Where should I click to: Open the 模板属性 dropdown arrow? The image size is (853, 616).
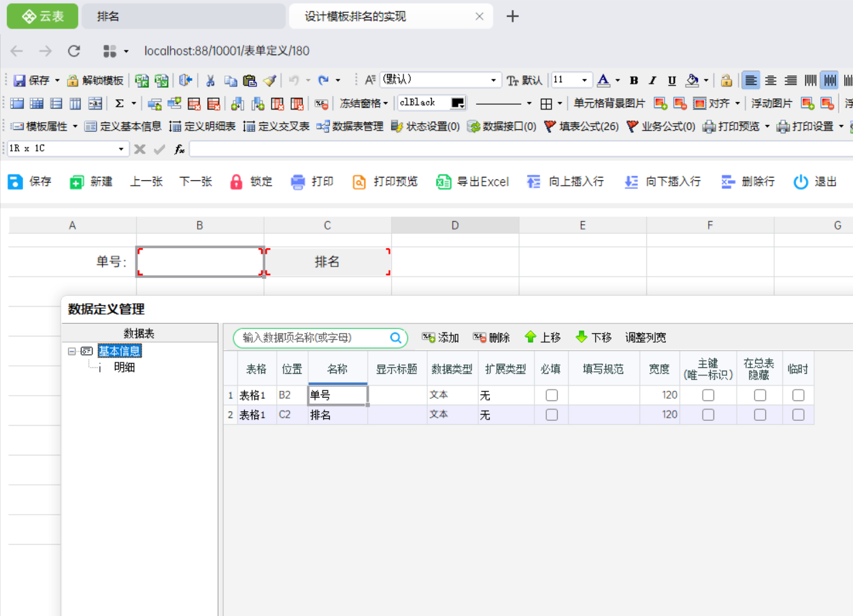click(75, 126)
